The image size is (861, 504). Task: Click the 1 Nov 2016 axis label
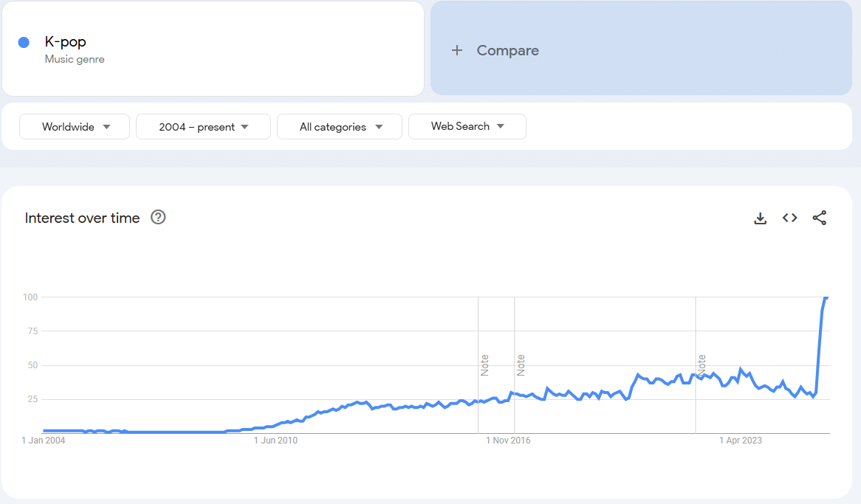(x=508, y=441)
